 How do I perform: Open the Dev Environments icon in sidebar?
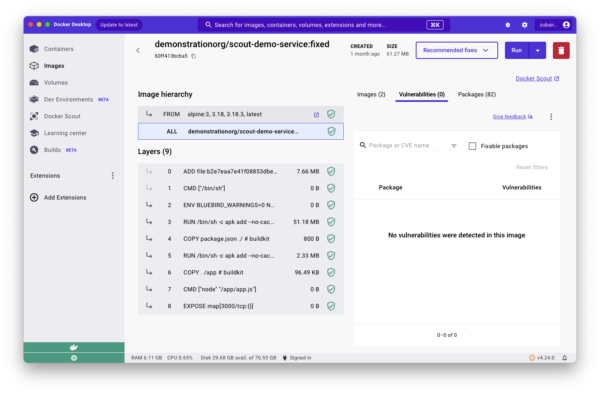[34, 99]
